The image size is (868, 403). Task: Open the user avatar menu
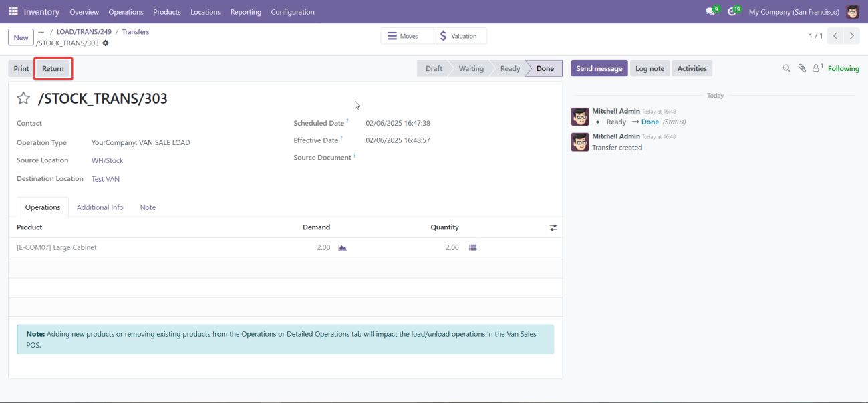853,12
